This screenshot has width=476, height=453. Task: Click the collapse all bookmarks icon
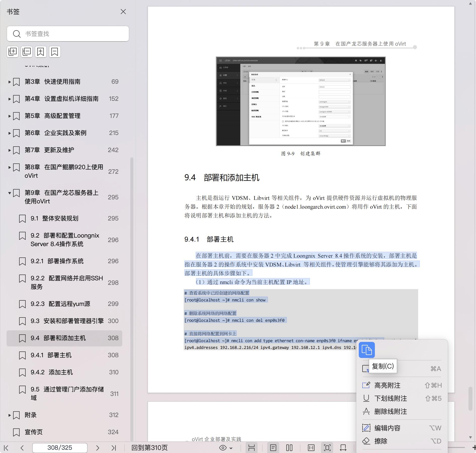(x=27, y=52)
